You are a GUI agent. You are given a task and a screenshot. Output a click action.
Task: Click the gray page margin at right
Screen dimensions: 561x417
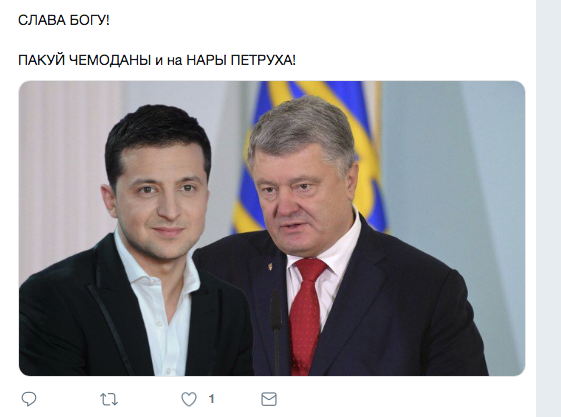point(548,208)
